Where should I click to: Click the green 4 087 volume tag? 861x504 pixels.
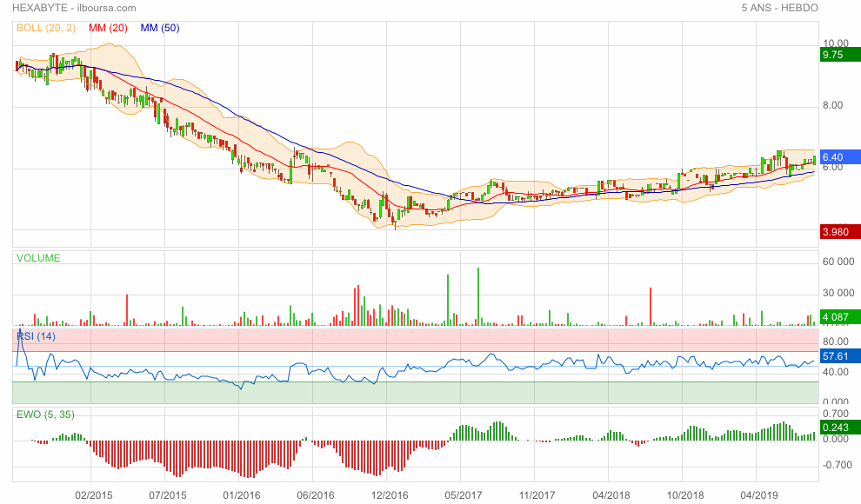click(x=840, y=317)
